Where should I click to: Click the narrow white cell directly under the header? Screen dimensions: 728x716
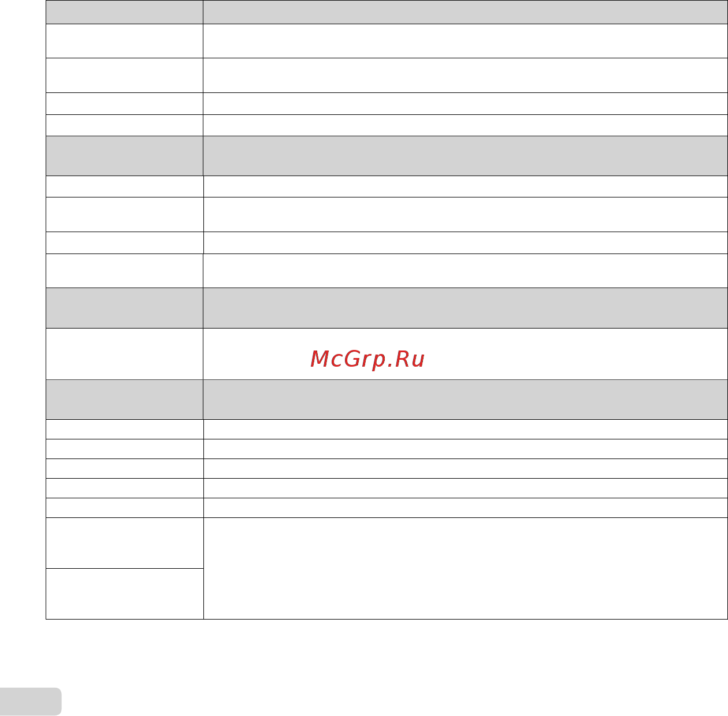coord(124,41)
